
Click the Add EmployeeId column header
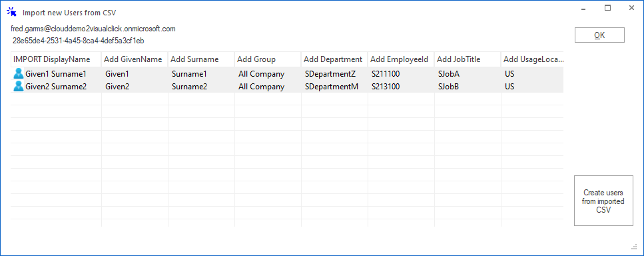click(401, 59)
